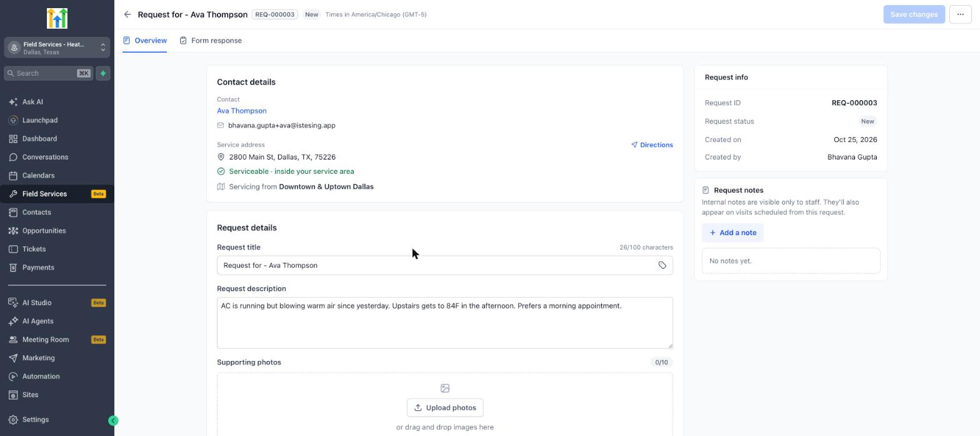Click into the Request description text area

pyautogui.click(x=445, y=323)
